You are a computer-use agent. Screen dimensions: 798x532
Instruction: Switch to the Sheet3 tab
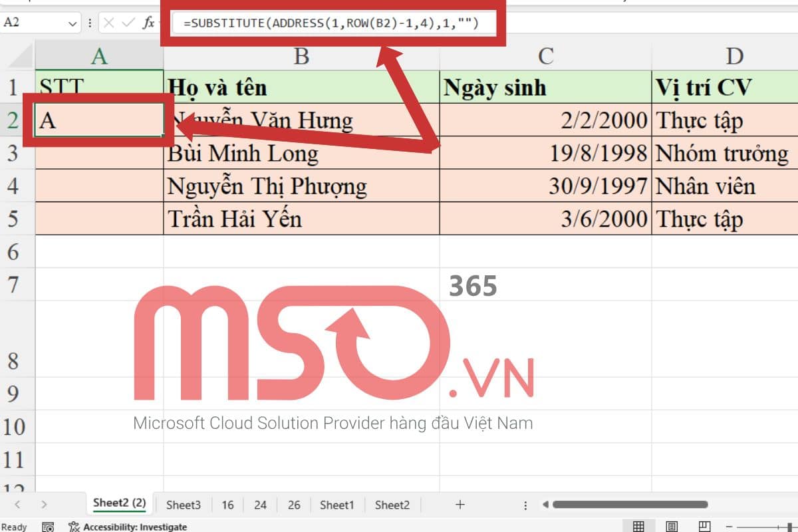coord(184,505)
